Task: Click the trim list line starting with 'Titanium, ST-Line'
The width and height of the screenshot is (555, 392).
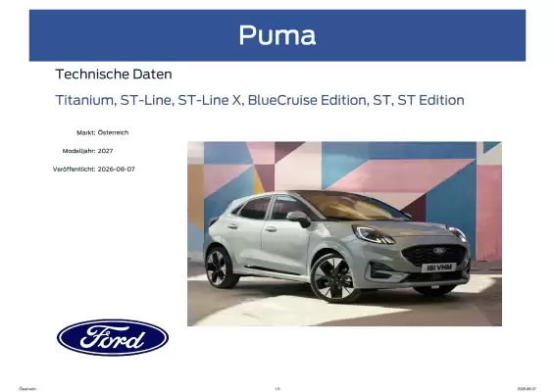Action: coord(260,100)
